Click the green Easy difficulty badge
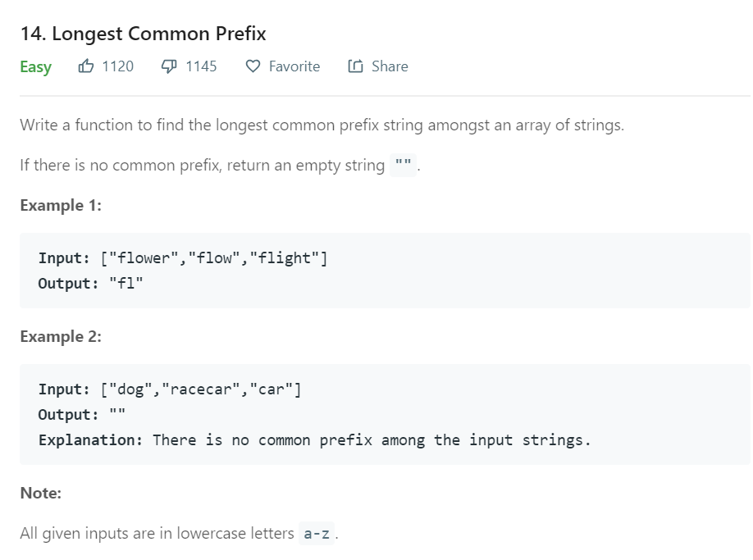Screen dimensions: 753x560 34,67
